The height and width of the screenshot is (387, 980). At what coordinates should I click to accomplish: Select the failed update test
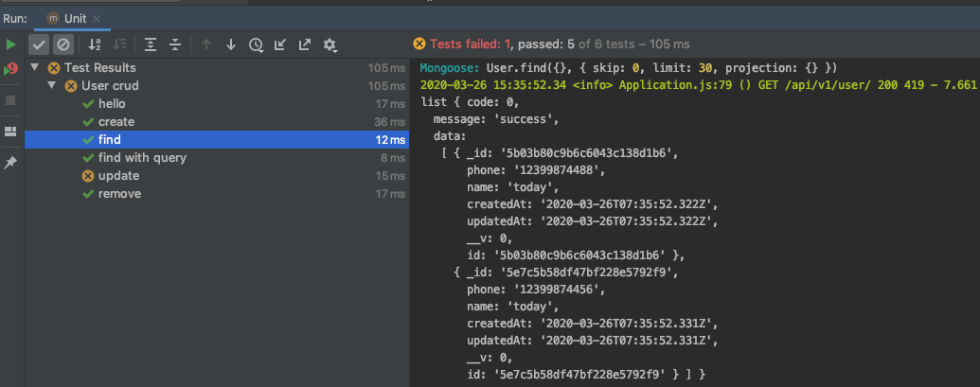[x=118, y=176]
